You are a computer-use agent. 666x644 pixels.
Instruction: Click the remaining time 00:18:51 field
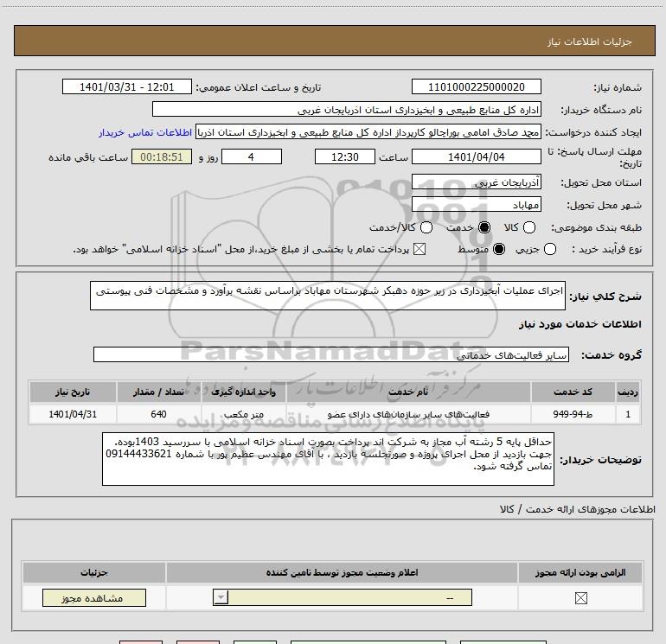[162, 156]
